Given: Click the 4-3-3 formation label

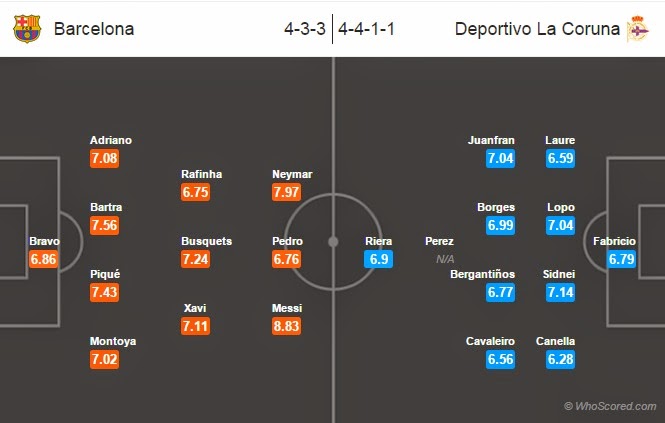Looking at the screenshot, I should pos(305,29).
